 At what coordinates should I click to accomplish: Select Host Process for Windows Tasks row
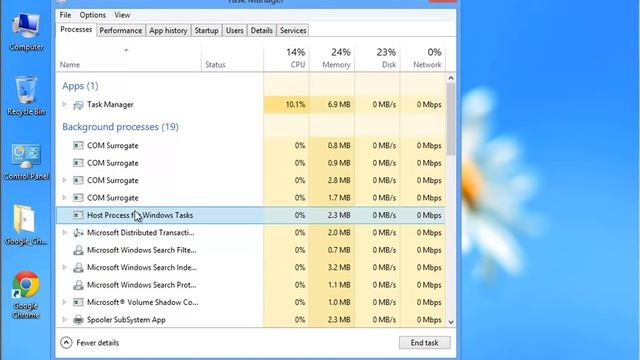pyautogui.click(x=251, y=215)
